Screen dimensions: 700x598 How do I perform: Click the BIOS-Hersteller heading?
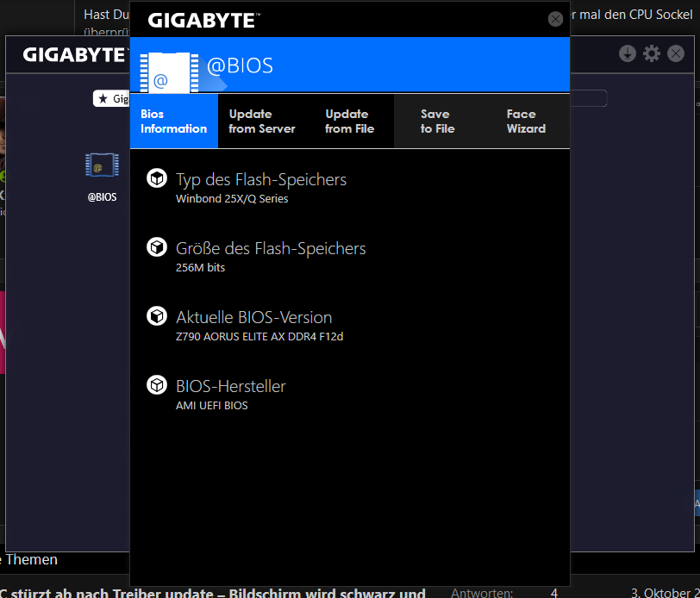click(231, 387)
